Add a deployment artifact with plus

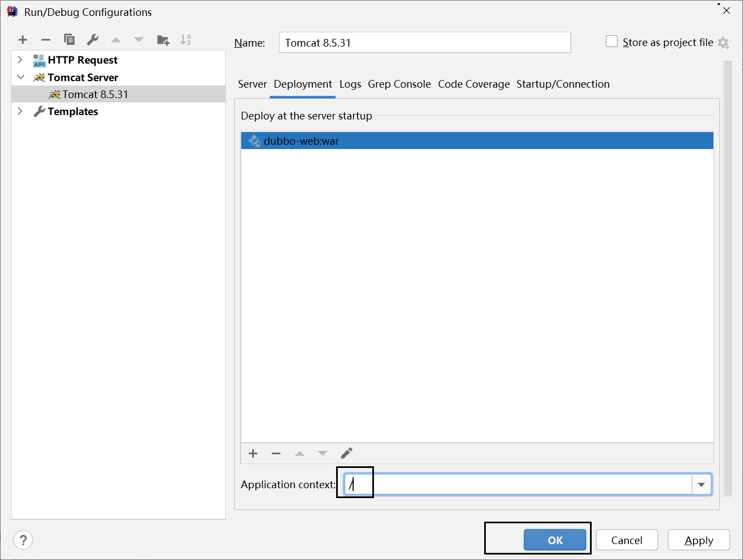253,453
